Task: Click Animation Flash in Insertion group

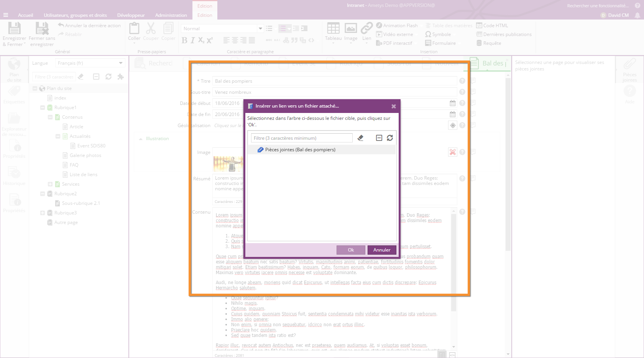Action: (397, 25)
